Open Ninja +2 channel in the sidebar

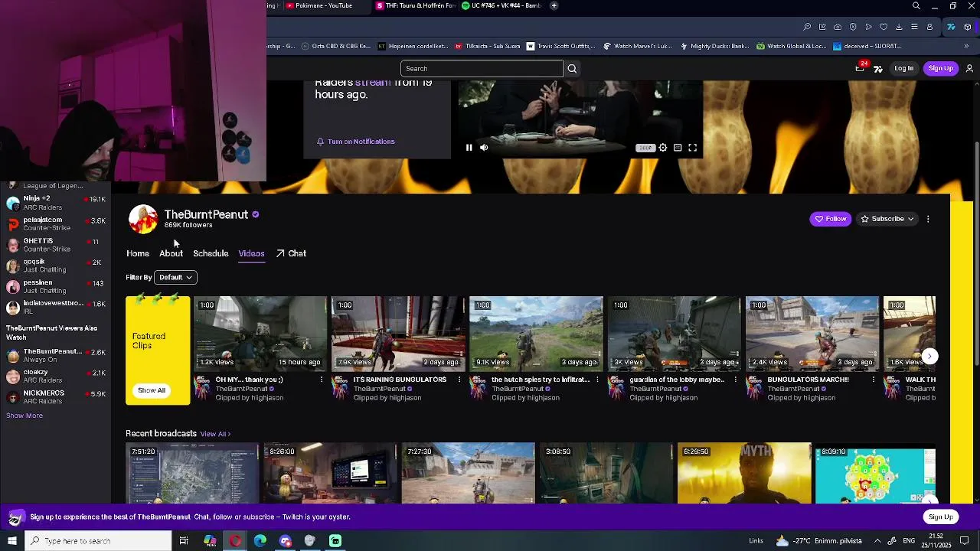click(55, 202)
